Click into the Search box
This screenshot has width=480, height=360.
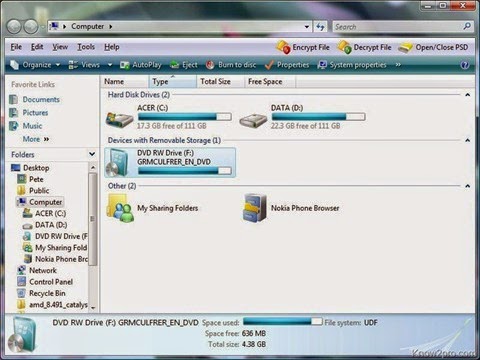pos(397,27)
